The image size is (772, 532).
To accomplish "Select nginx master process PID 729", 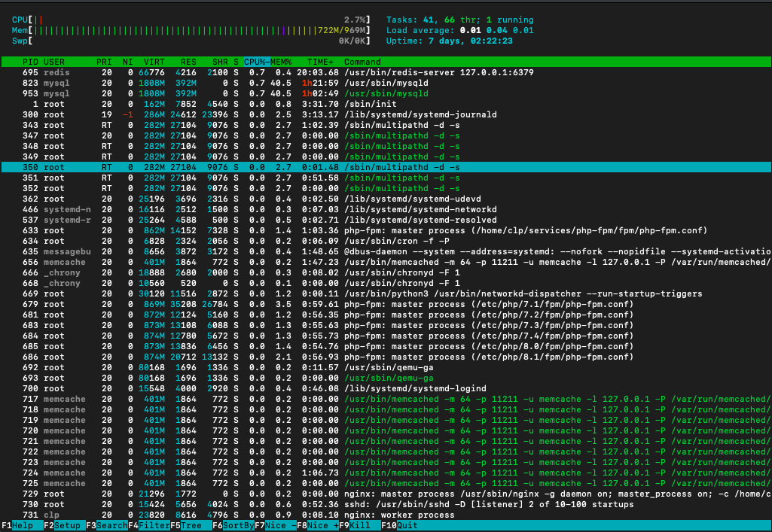I will pyautogui.click(x=386, y=494).
